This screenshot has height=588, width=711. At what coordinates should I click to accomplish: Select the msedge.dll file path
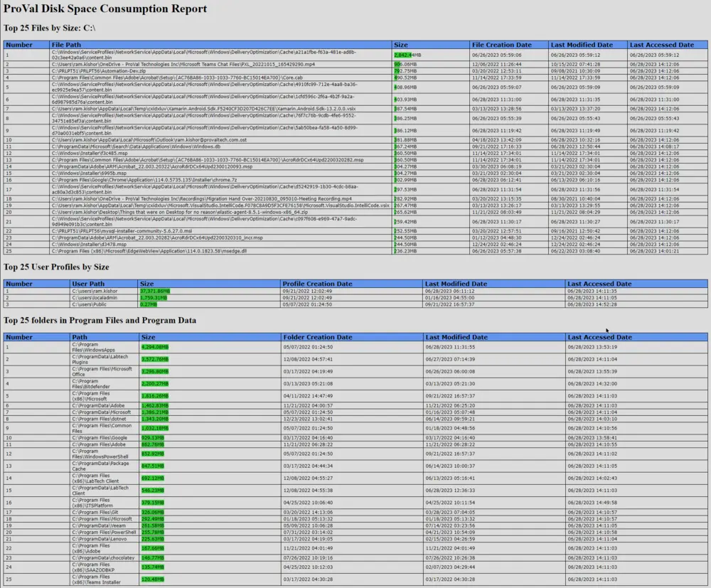(x=149, y=251)
